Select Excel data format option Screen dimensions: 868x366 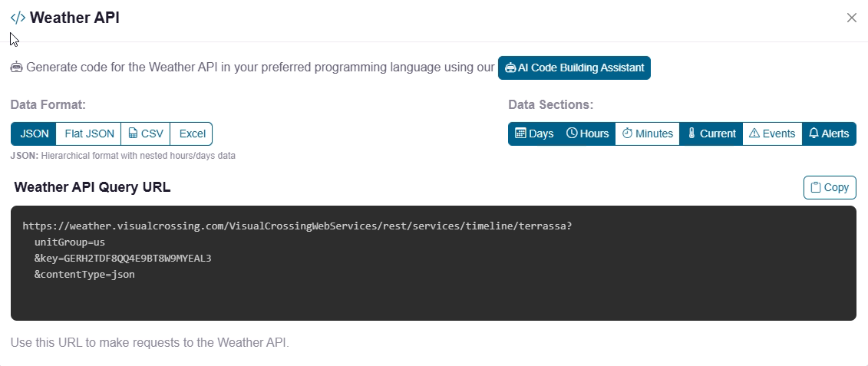(x=192, y=134)
